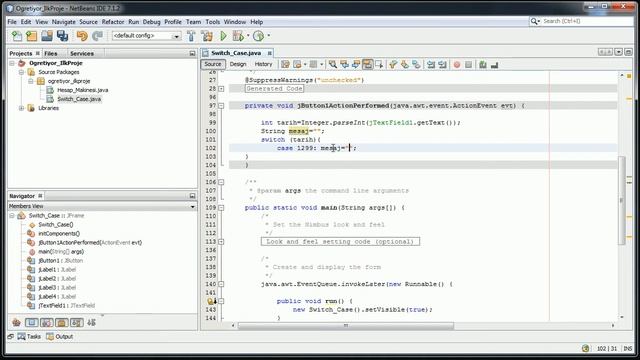
Task: Switch to the Design view
Action: coord(238,64)
